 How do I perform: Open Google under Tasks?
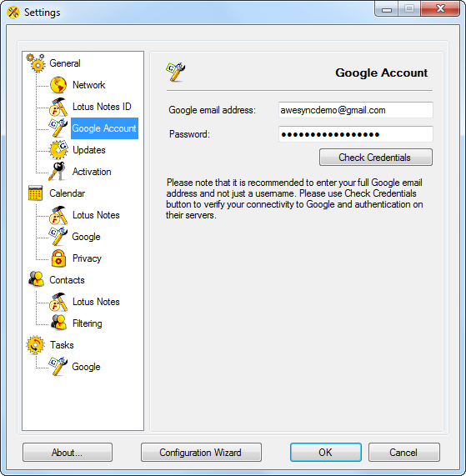click(86, 367)
